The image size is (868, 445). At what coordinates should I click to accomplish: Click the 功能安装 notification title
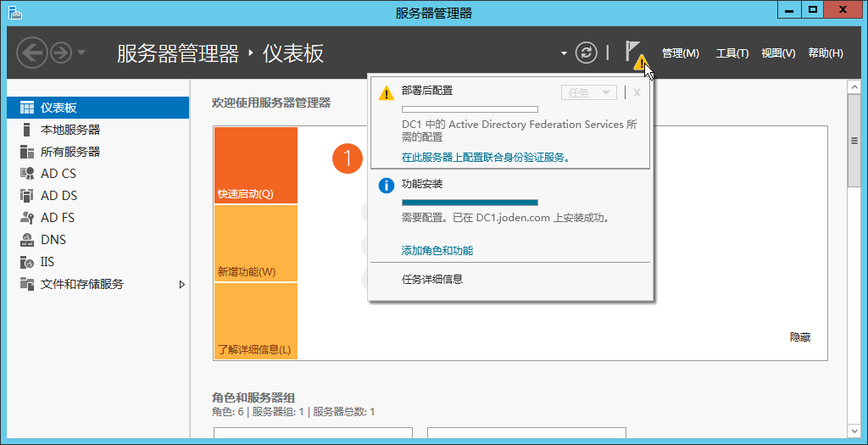pos(422,184)
